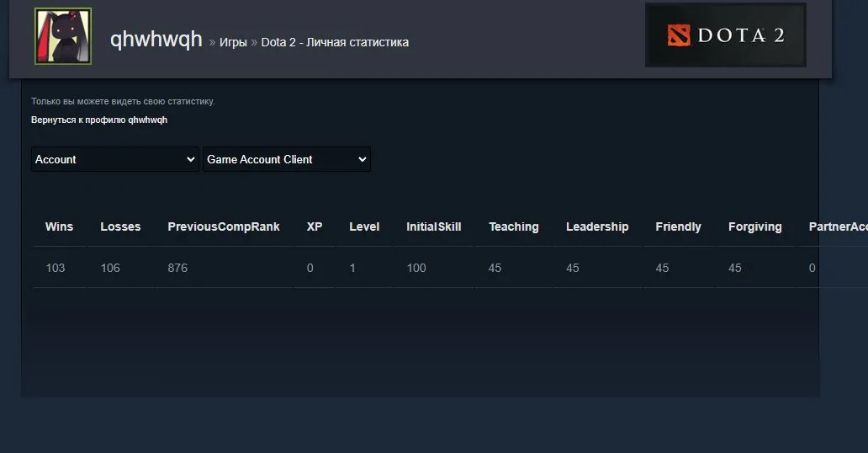Open the Account dropdown
The height and width of the screenshot is (453, 868).
pyautogui.click(x=115, y=159)
